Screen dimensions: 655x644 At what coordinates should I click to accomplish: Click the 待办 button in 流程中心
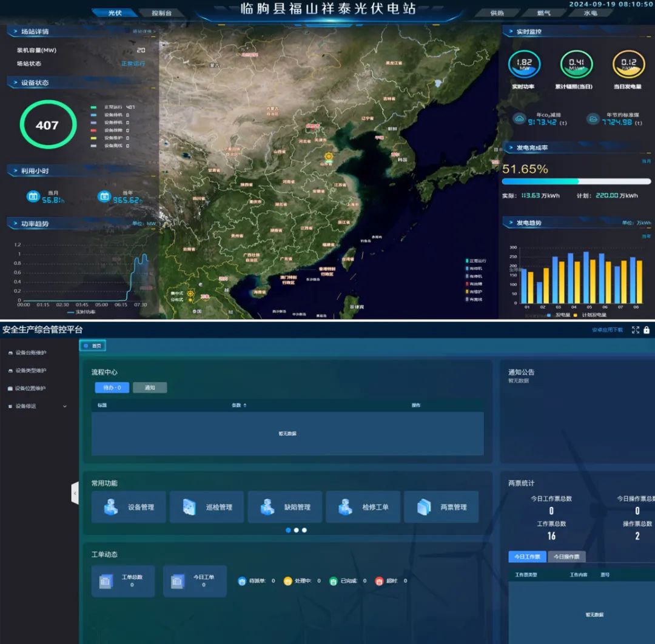(112, 387)
